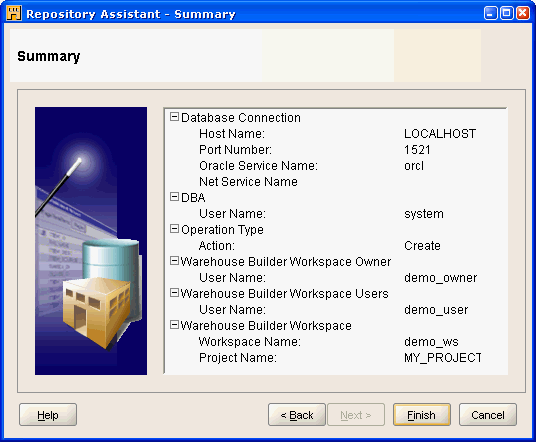Collapse the Warehouse Builder Workspace Owner section

174,261
